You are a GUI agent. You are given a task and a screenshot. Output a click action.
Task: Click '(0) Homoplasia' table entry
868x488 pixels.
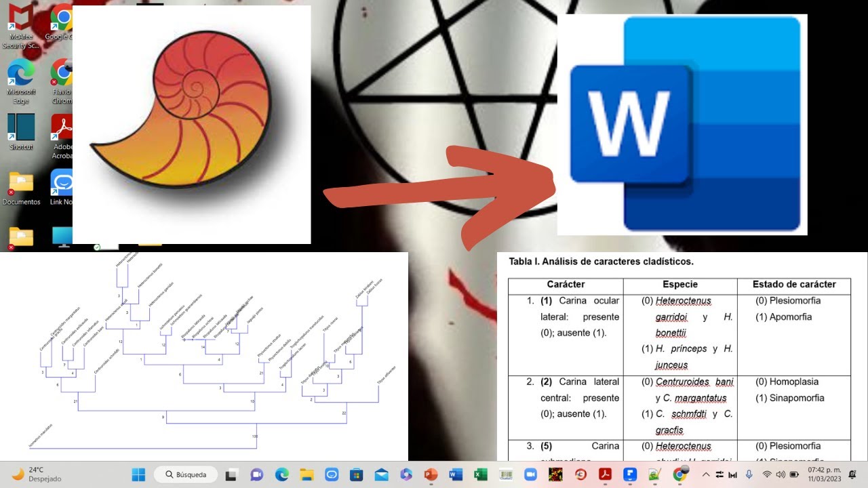787,382
